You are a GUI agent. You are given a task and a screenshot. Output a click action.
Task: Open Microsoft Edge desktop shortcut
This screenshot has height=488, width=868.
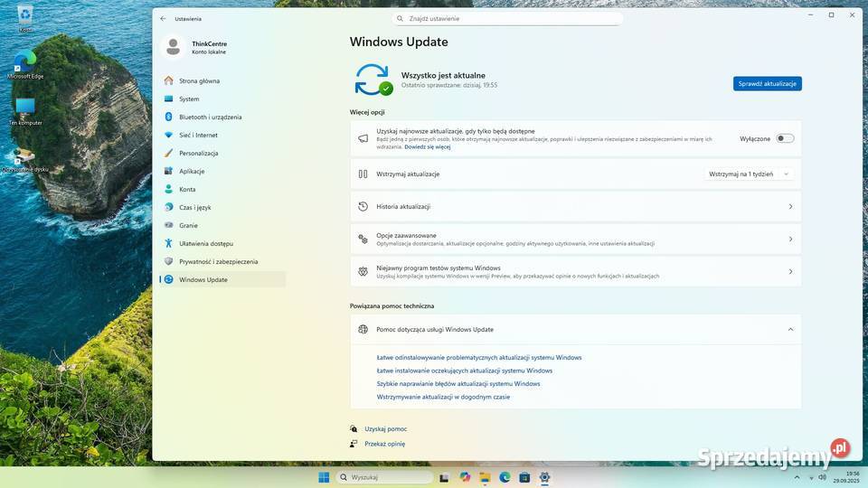coord(24,61)
